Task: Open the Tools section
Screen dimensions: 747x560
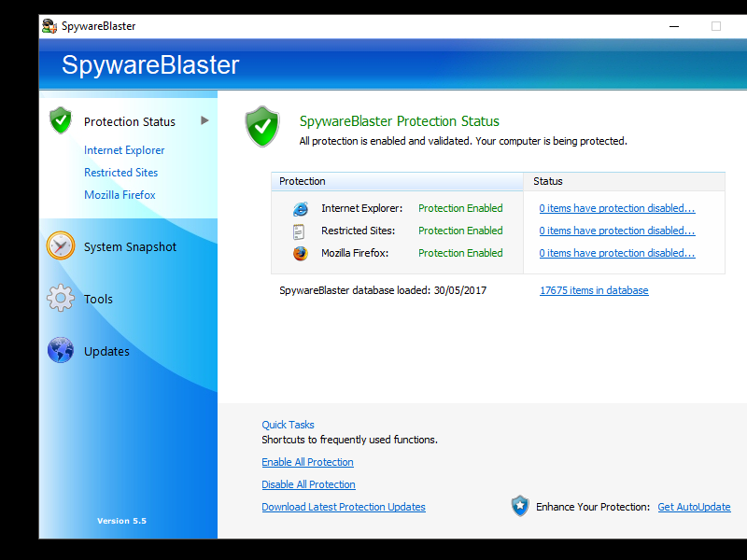Action: tap(98, 299)
